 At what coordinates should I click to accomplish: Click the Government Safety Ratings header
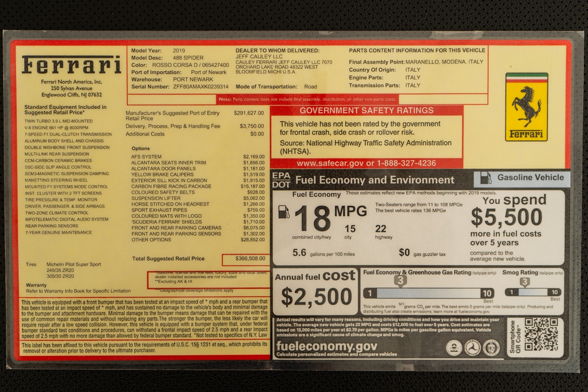click(x=366, y=110)
